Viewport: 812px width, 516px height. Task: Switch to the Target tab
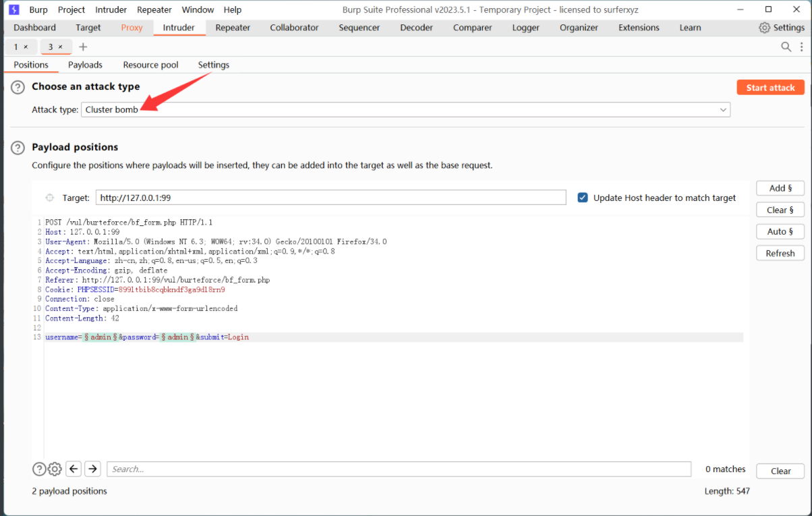coord(88,28)
